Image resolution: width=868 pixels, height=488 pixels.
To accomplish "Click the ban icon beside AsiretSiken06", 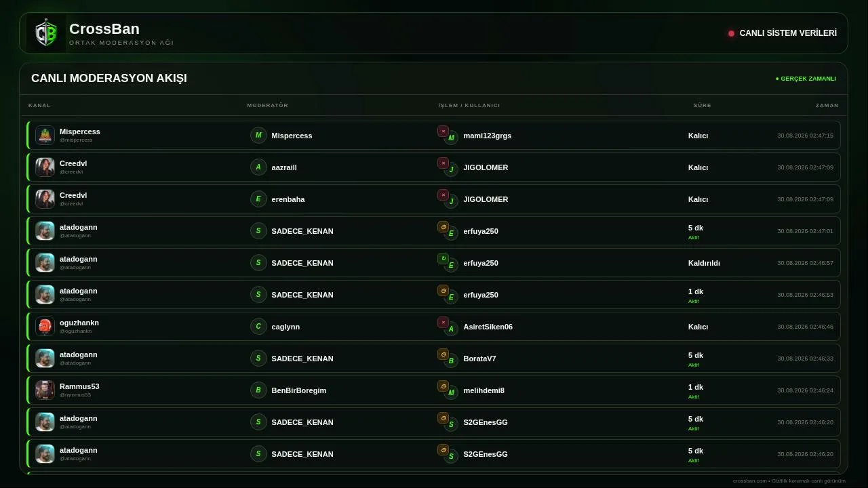I will click(443, 323).
